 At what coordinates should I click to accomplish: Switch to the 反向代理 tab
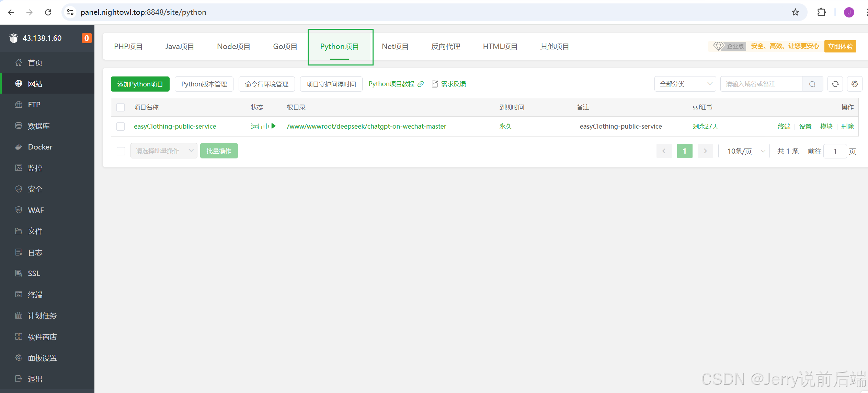[445, 47]
